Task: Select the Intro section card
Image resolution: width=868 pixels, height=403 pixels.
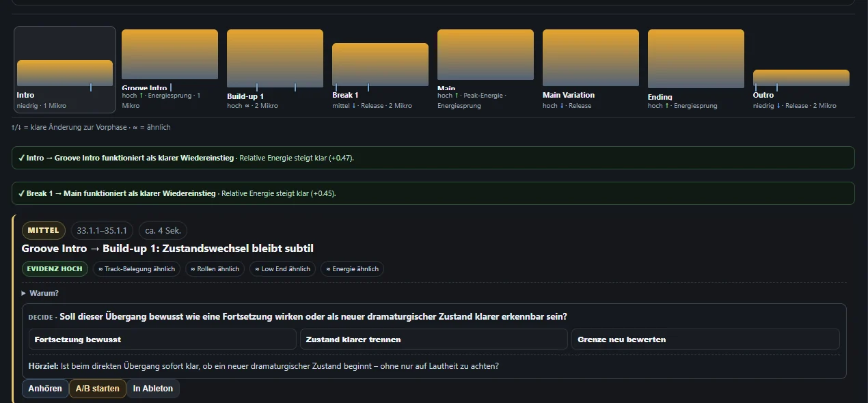Action: (x=65, y=70)
